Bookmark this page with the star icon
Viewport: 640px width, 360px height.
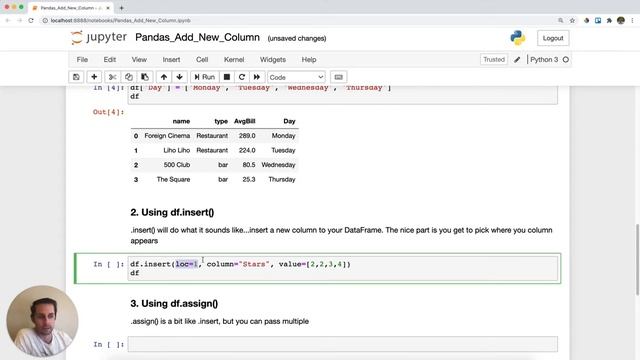pyautogui.click(x=572, y=20)
